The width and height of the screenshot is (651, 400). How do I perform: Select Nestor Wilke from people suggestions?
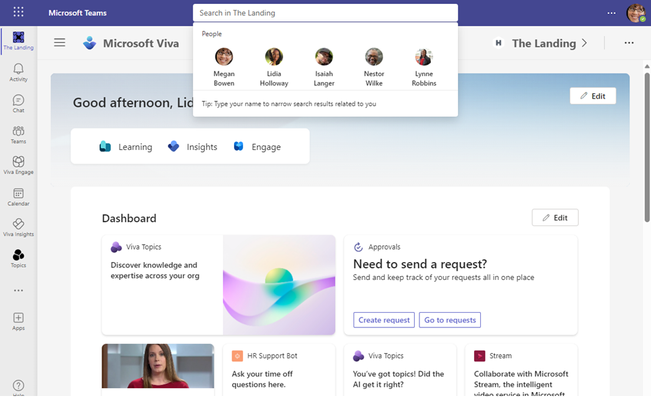[x=374, y=67]
